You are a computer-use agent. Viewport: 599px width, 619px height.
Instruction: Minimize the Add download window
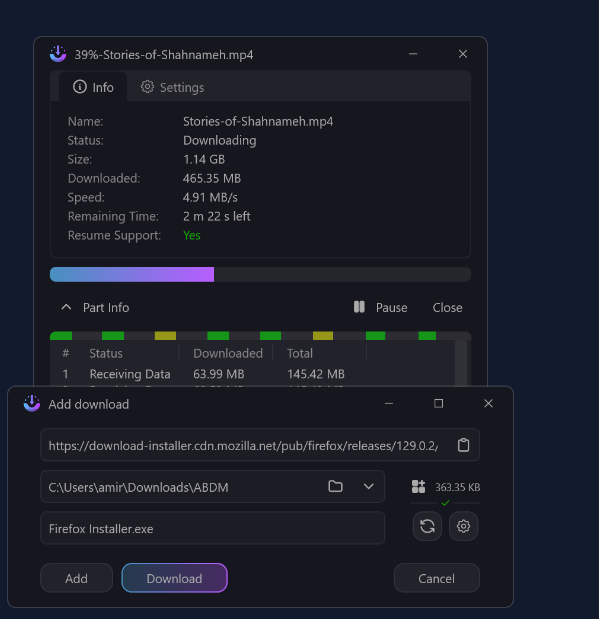tap(389, 403)
